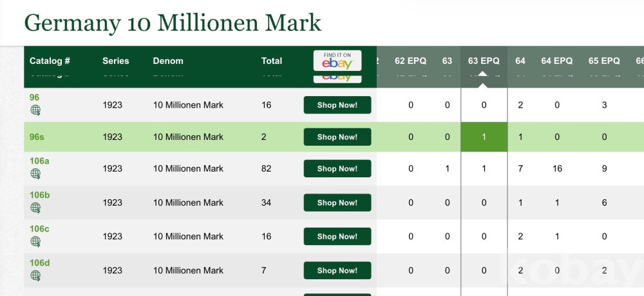Click the globe price icon under catalog 96

pyautogui.click(x=35, y=110)
